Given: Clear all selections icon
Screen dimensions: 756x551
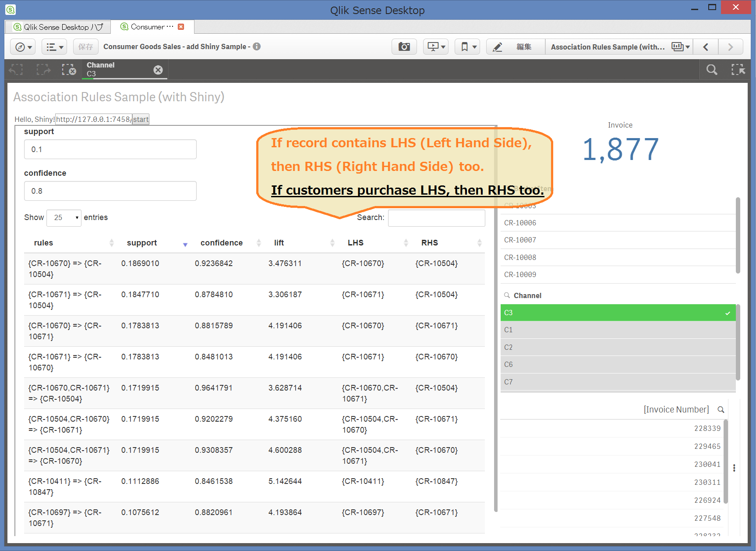Looking at the screenshot, I should (x=69, y=70).
